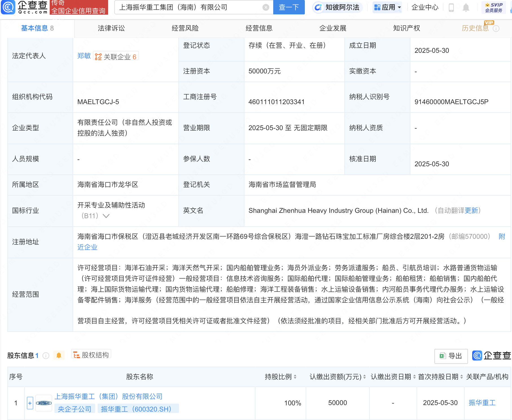The image size is (512, 420).
Task: Switch to 经营信息 tab
Action: pyautogui.click(x=259, y=28)
